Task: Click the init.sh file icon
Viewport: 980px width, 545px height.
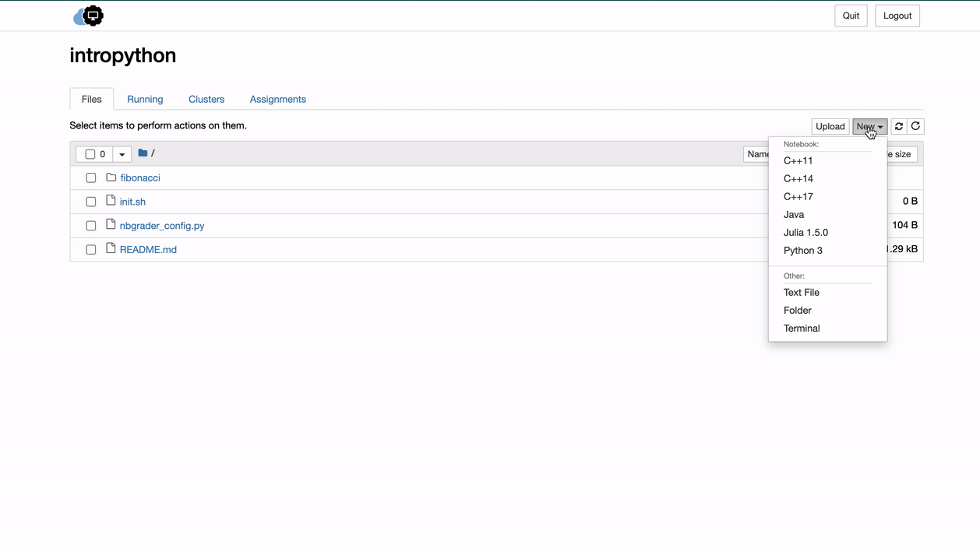Action: [x=111, y=201]
